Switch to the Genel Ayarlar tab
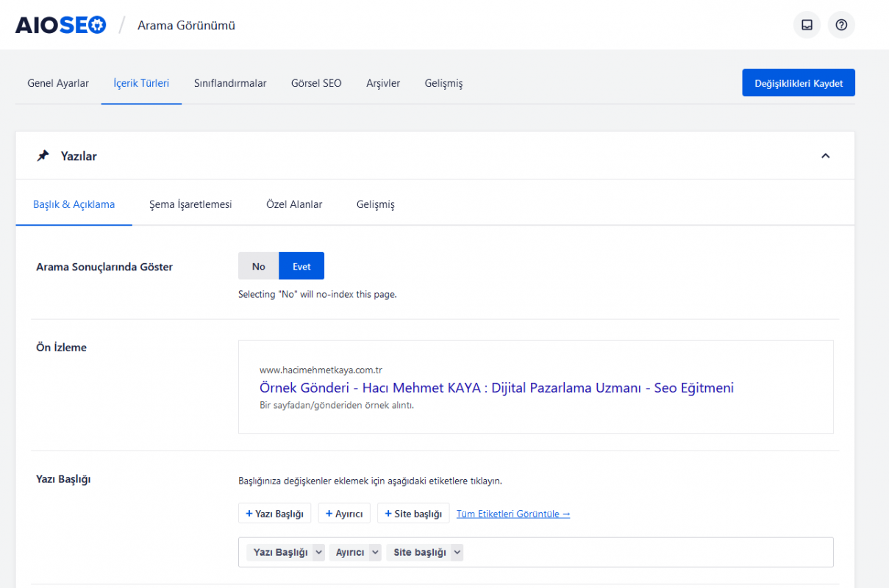Screen dimensions: 889x588 tap(58, 83)
